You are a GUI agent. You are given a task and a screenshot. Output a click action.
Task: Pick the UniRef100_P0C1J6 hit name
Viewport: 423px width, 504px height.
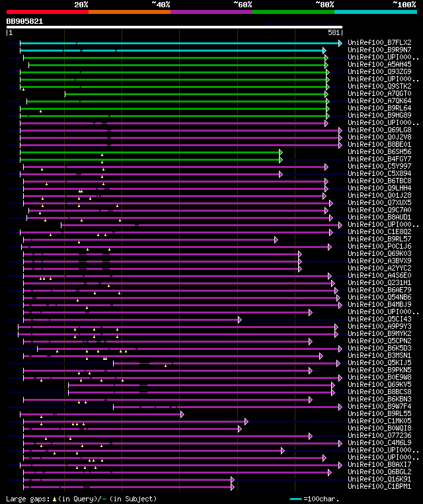pyautogui.click(x=379, y=246)
